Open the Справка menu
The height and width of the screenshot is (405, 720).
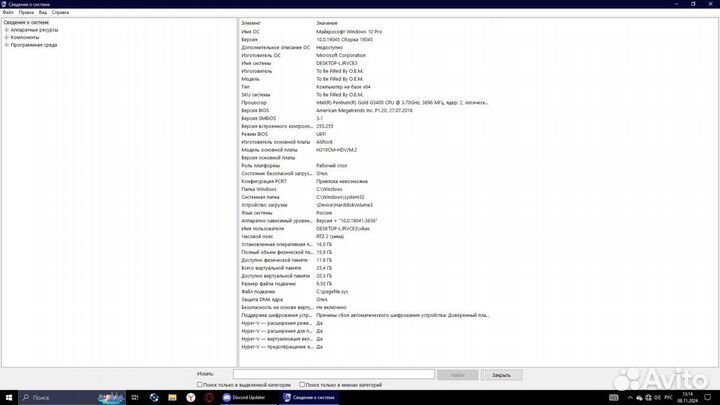[x=61, y=12]
